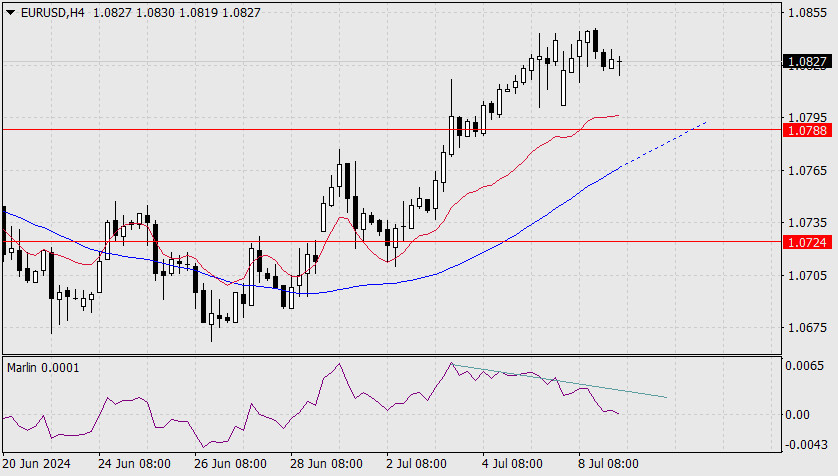This screenshot has width=838, height=476.
Task: Select the 0.00 Marlin scale value
Action: point(797,415)
